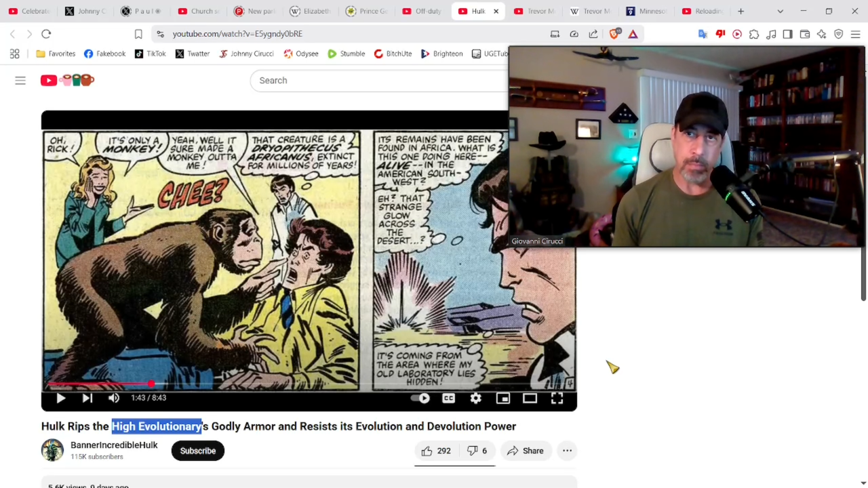Open the YouTube hamburger guide menu
Viewport: 868px width, 488px height.
(20, 81)
